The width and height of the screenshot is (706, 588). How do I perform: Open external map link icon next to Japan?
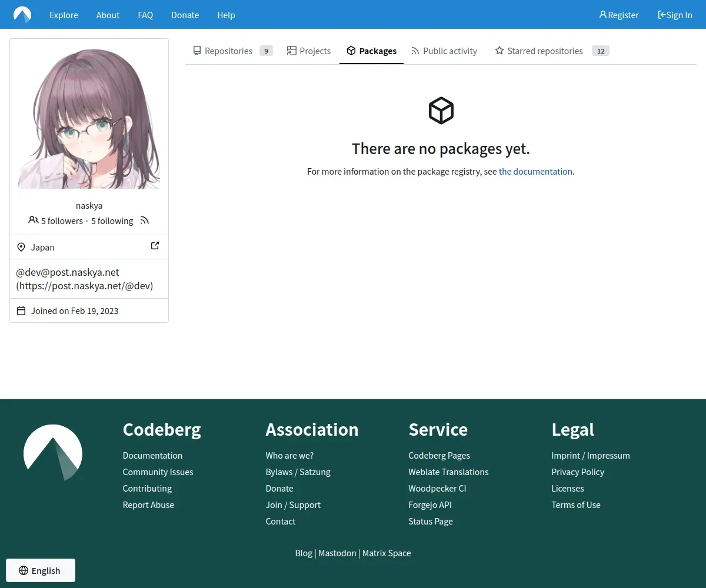155,246
